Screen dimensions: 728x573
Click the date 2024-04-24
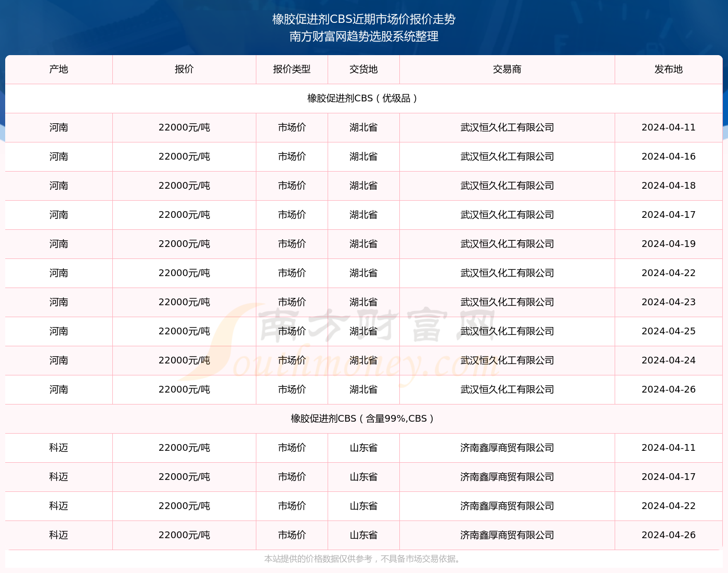pos(668,360)
